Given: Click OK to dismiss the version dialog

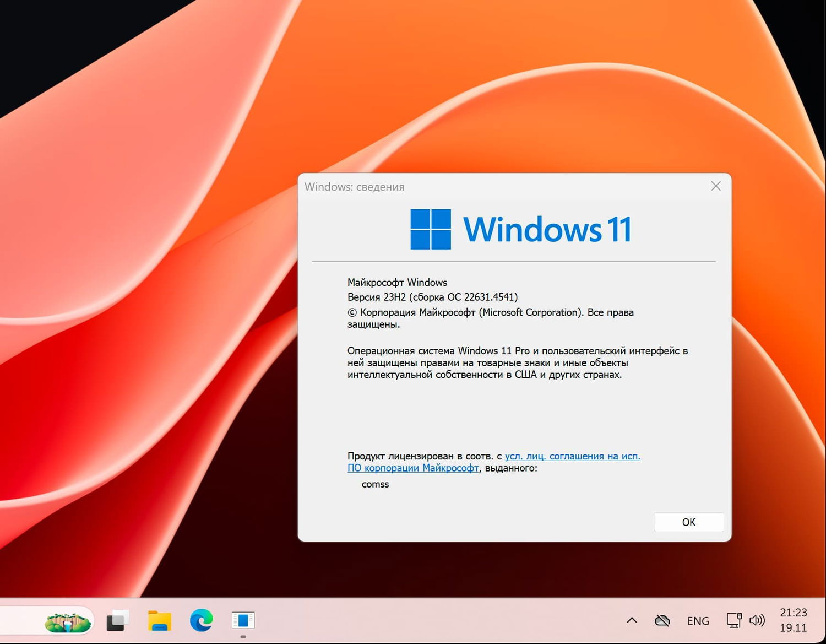Looking at the screenshot, I should pyautogui.click(x=688, y=522).
